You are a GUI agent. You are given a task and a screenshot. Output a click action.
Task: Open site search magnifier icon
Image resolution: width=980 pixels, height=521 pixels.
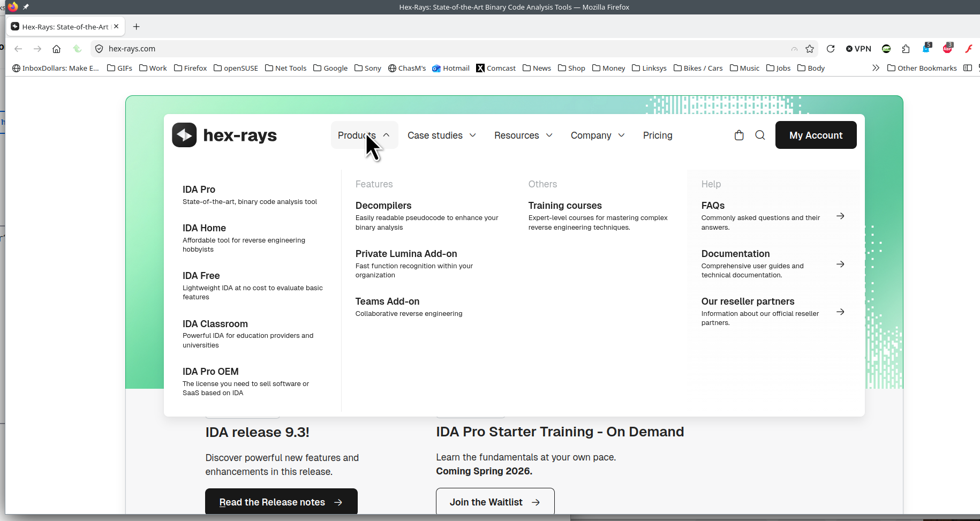pyautogui.click(x=760, y=135)
